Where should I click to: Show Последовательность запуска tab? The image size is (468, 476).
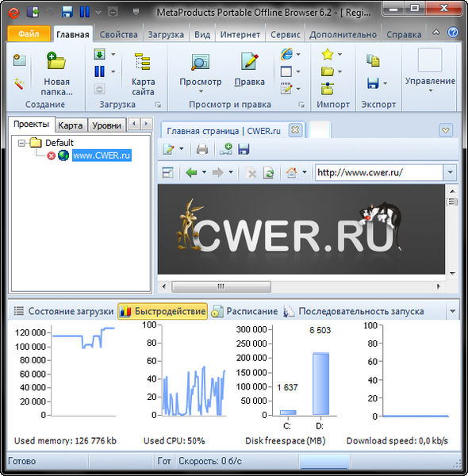click(354, 311)
